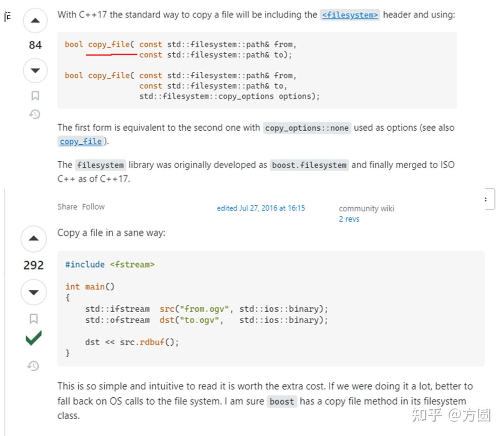This screenshot has width=504, height=436.
Task: Click the first copy_file code block
Action: 257,70
